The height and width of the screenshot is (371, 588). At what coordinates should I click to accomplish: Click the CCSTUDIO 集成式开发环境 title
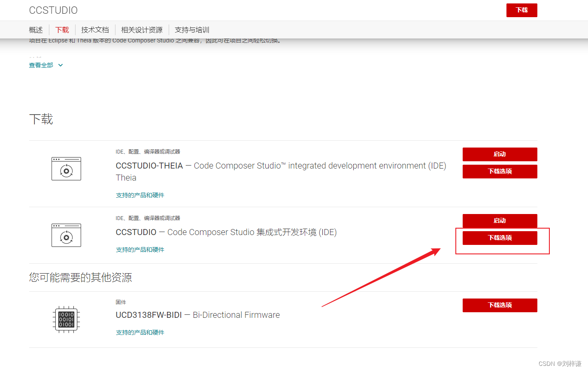pos(226,232)
